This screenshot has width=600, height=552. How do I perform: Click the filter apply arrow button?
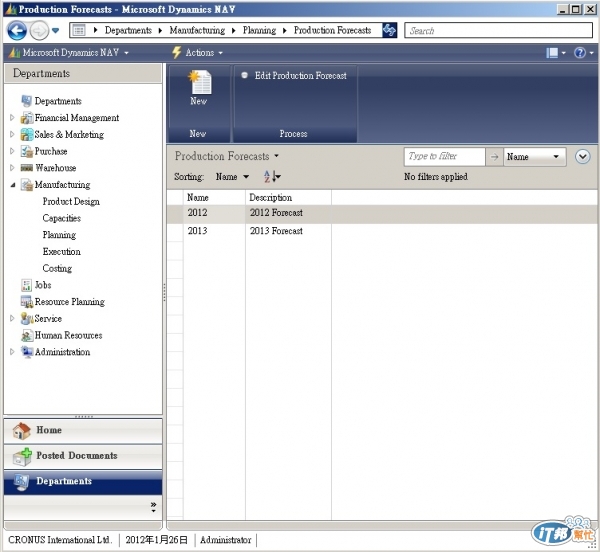pyautogui.click(x=494, y=156)
